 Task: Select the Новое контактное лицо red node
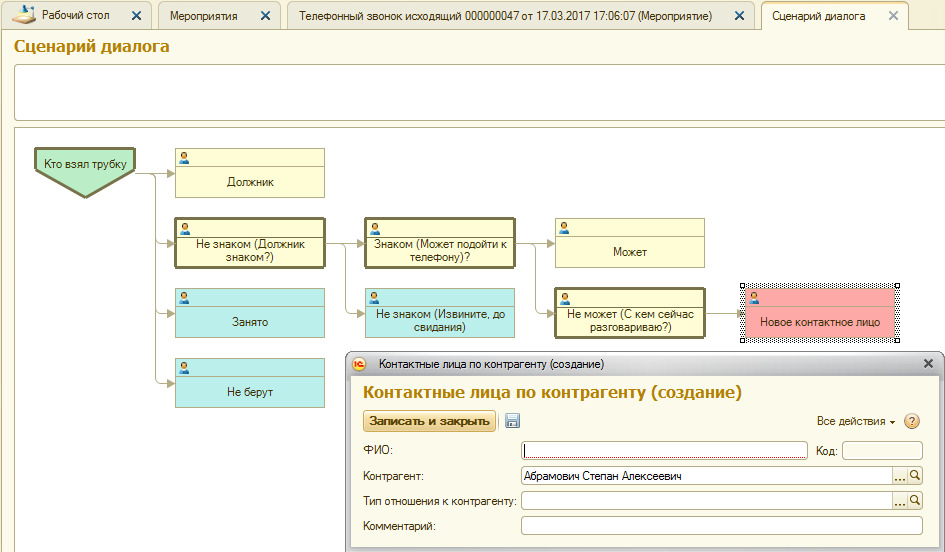pyautogui.click(x=819, y=322)
